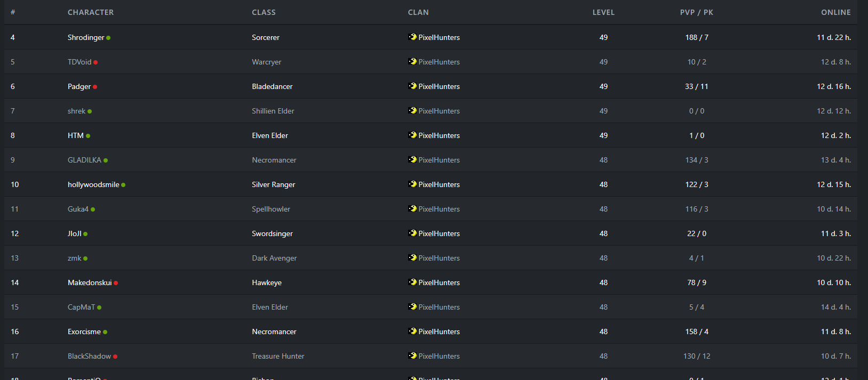This screenshot has height=380, width=868.
Task: Click the ONLINE column header
Action: point(836,12)
